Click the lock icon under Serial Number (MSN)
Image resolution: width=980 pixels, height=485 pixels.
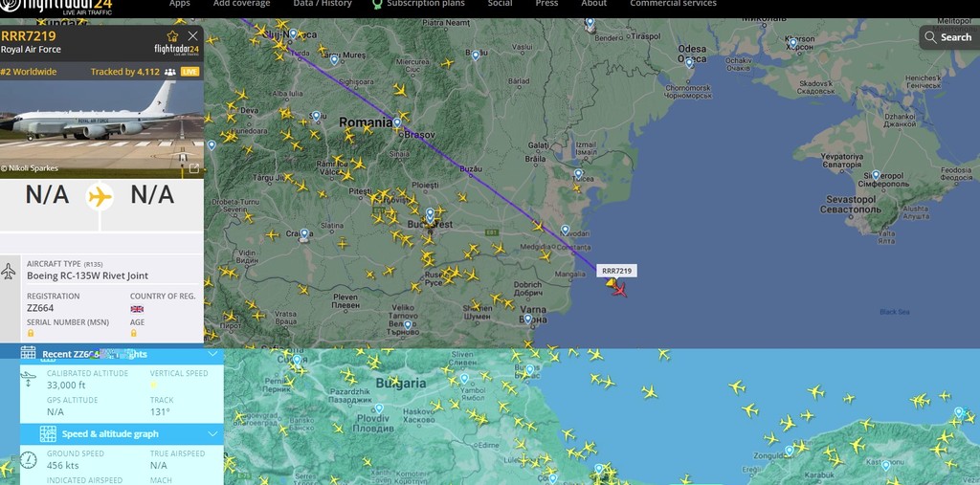click(30, 334)
